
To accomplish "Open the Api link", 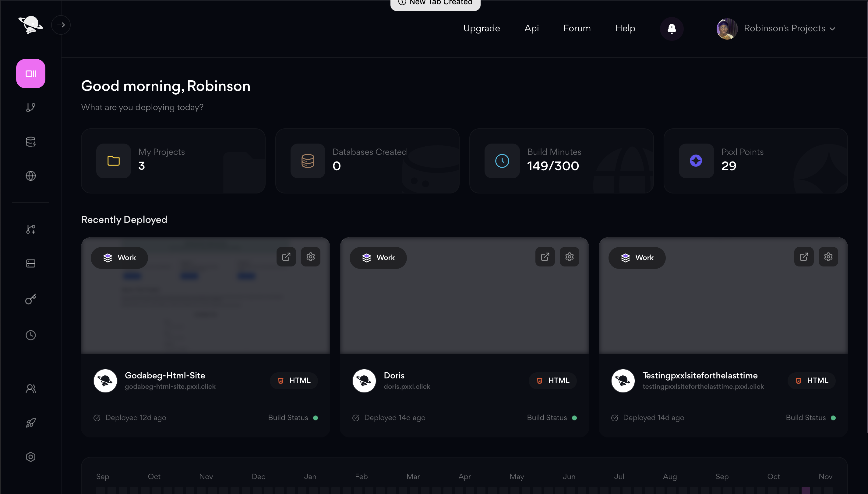I will [x=531, y=29].
